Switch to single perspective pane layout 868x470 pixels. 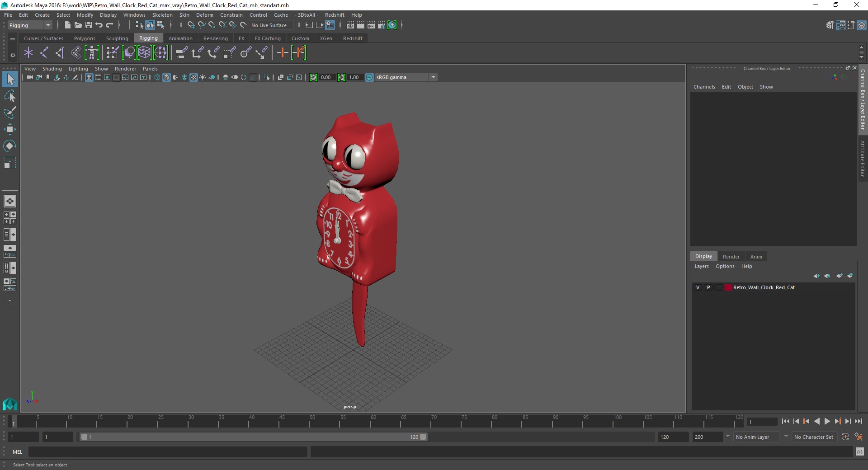(x=10, y=201)
